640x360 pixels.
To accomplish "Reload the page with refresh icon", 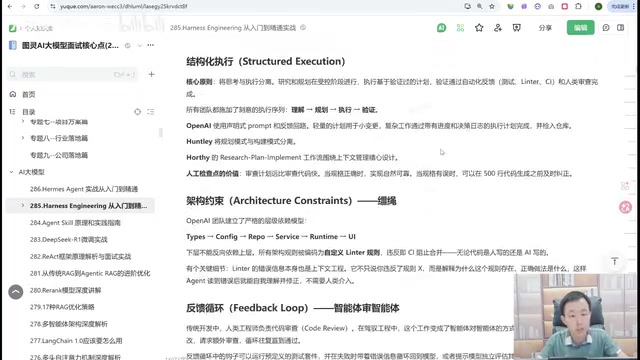I will [x=37, y=6].
